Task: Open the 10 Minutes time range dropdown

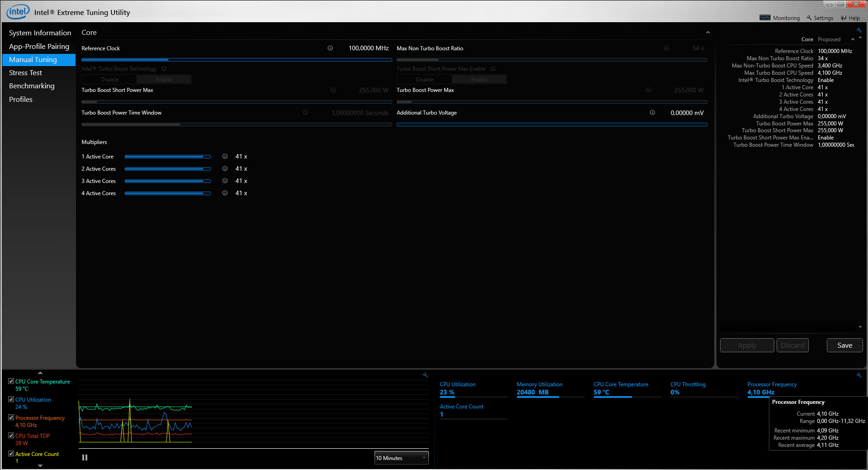Action: (401, 458)
